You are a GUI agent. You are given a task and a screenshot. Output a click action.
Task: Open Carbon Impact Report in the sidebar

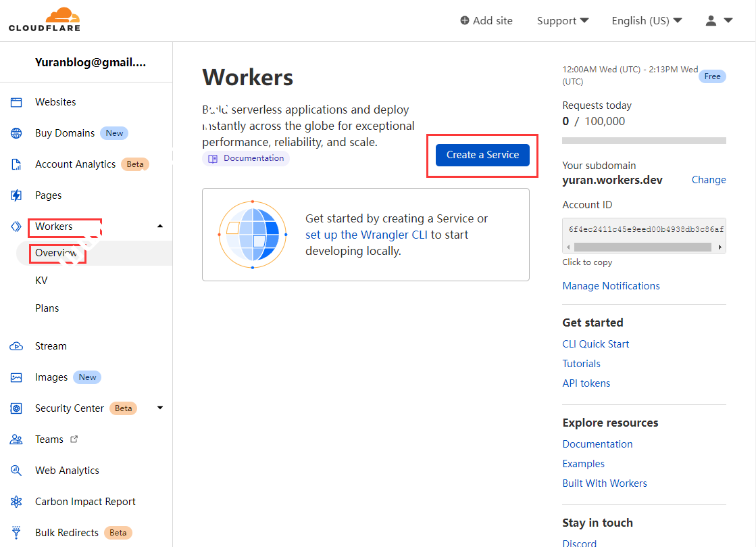point(85,502)
